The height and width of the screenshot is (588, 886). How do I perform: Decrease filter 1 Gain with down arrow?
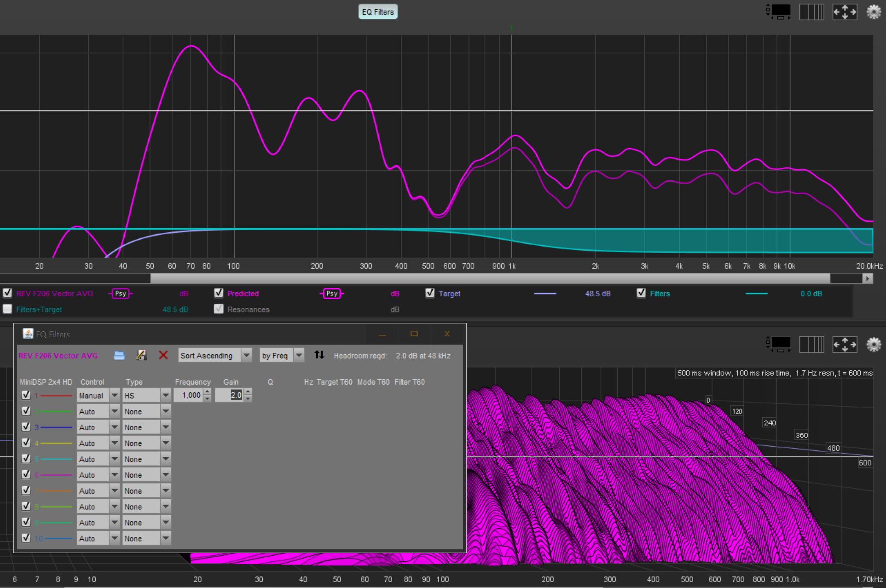click(248, 398)
